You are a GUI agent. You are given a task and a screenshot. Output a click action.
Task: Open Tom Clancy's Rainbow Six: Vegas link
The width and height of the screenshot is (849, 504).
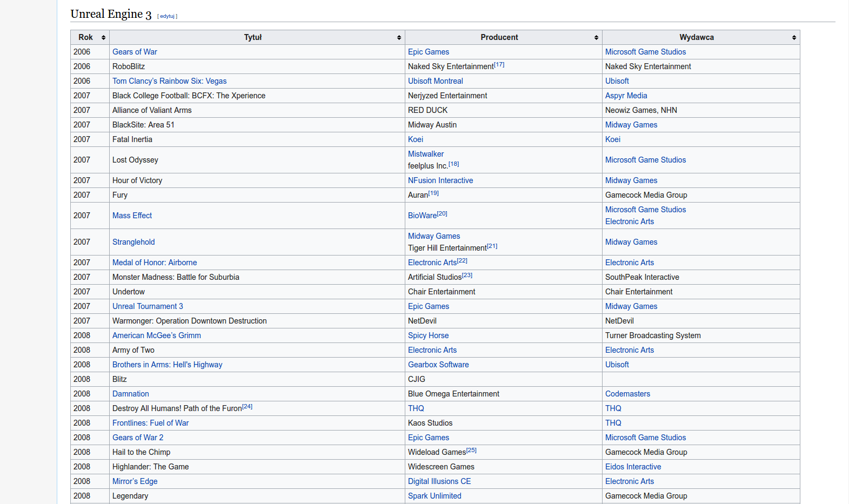tap(169, 81)
